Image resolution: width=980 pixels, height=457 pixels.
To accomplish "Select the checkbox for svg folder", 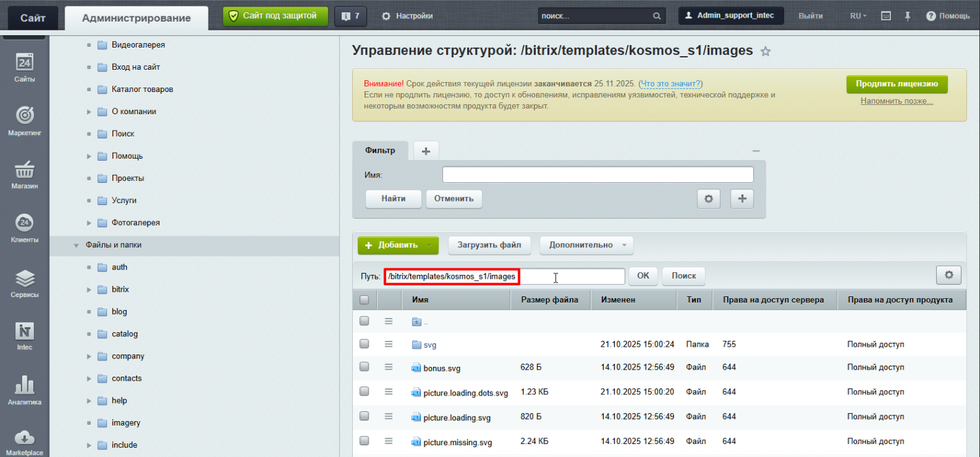I will click(x=365, y=344).
